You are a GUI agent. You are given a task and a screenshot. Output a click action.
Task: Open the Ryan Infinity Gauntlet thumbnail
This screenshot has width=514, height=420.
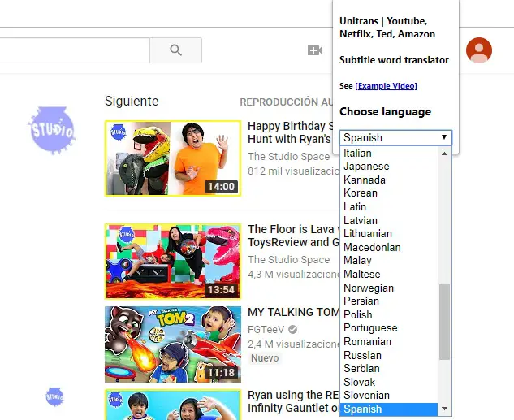pos(173,405)
